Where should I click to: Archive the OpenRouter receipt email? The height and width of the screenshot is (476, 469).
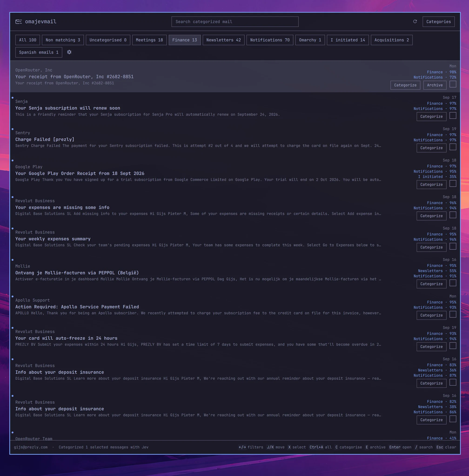(x=435, y=85)
